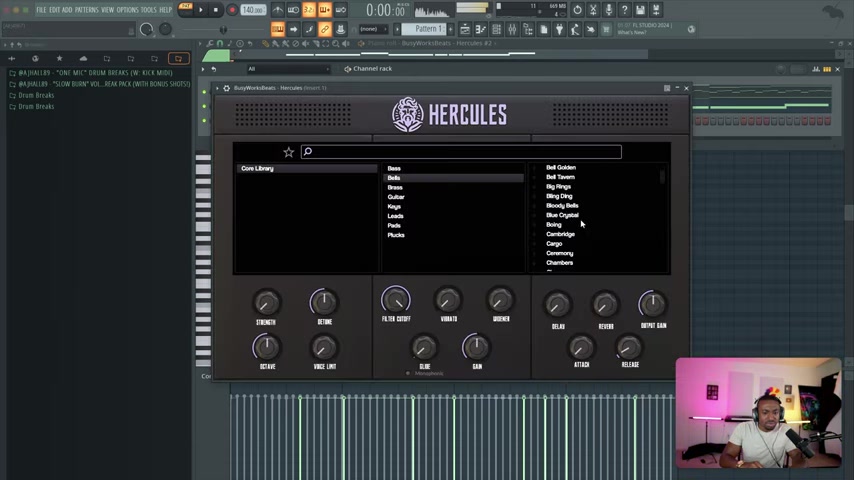The height and width of the screenshot is (480, 854).
Task: Open the Playlist view icon
Action: pyautogui.click(x=465, y=29)
